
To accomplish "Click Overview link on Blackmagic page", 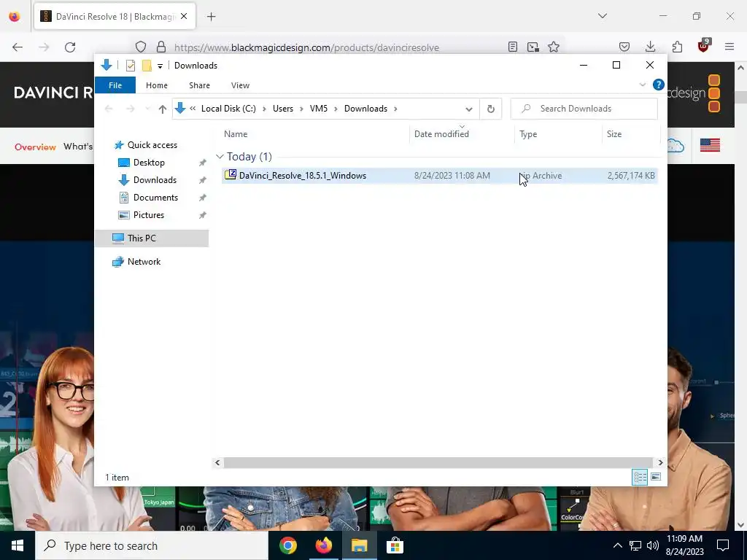I will click(35, 147).
